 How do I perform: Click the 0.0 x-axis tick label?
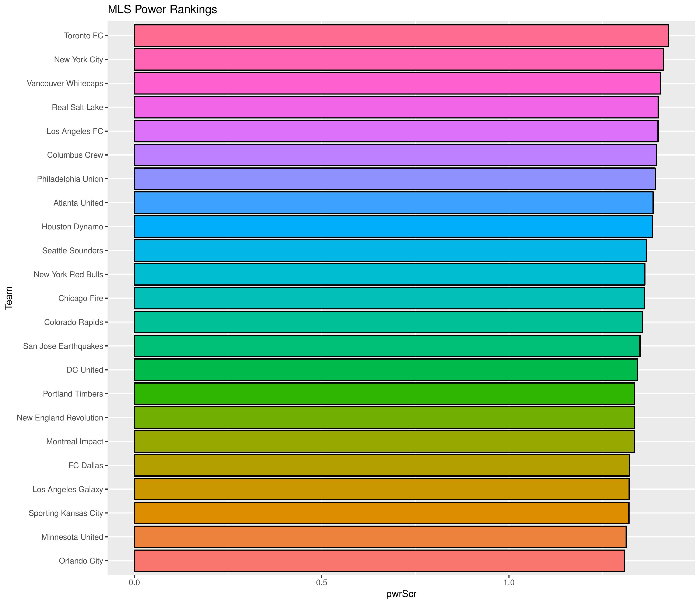134,582
